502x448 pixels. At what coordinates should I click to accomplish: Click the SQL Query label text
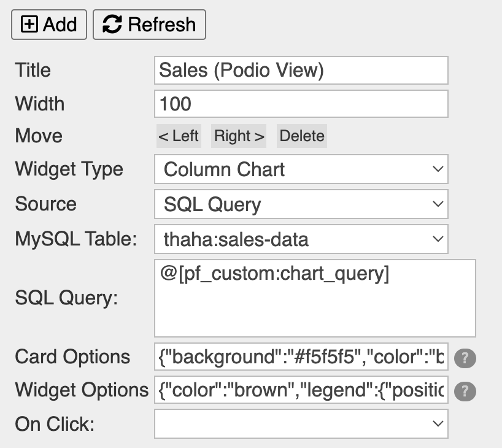click(x=66, y=299)
